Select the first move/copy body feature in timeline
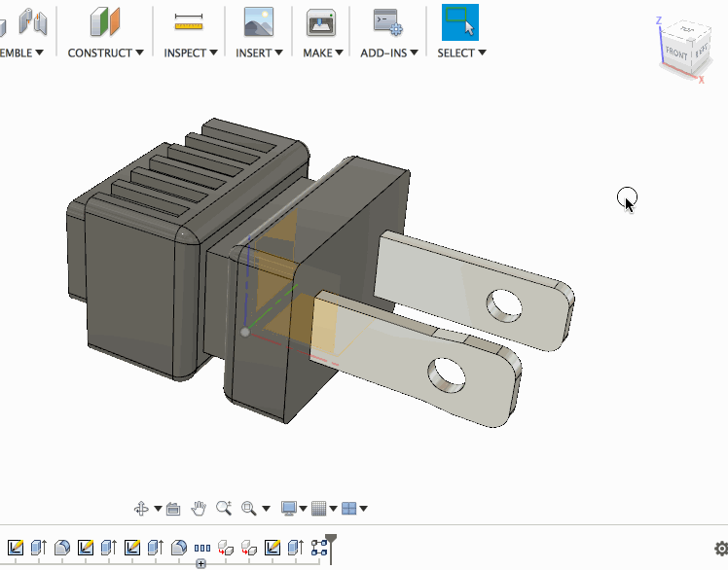The image size is (728, 570). click(x=226, y=548)
